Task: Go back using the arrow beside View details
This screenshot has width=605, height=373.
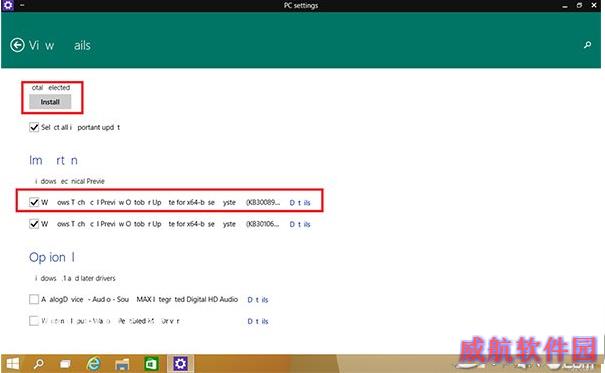Action: click(17, 45)
